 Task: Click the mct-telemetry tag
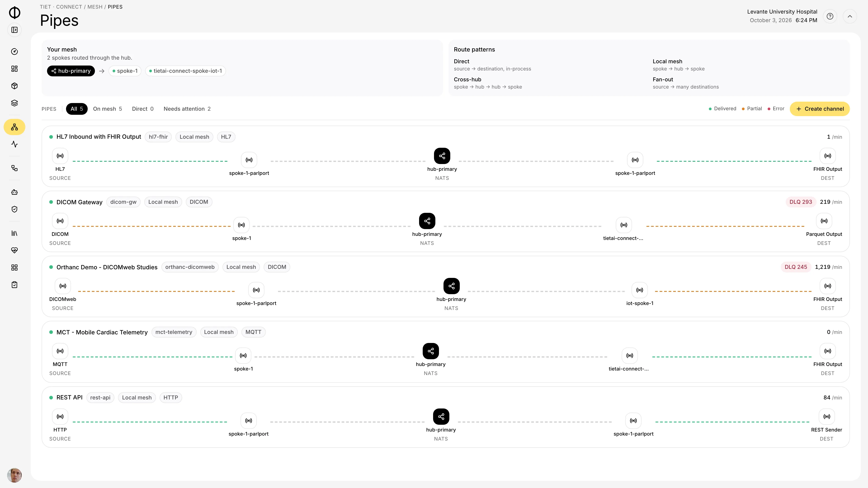coord(174,332)
